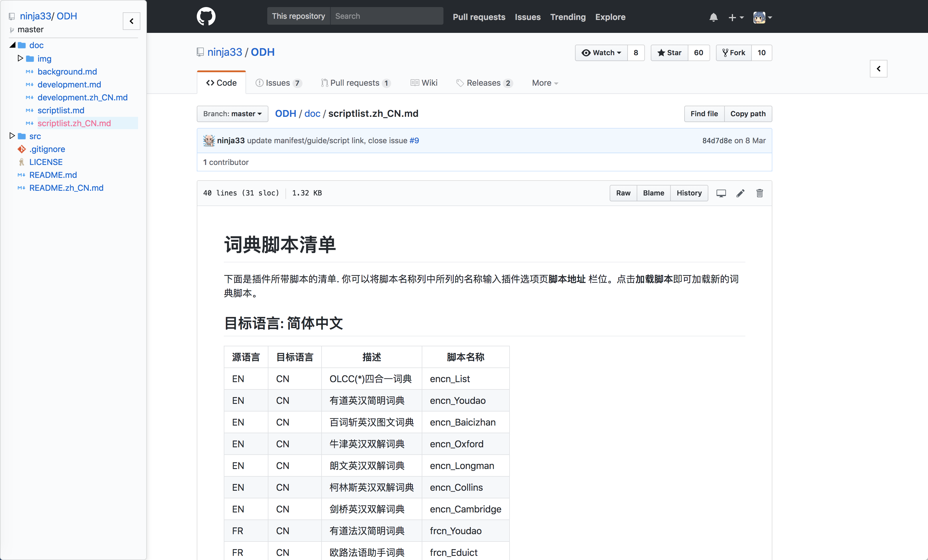Open the Branch: master dropdown
Image resolution: width=928 pixels, height=560 pixels.
[232, 114]
